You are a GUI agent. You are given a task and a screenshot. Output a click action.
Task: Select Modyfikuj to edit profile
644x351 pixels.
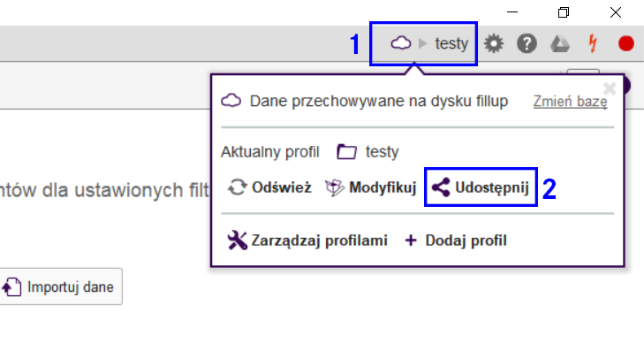pyautogui.click(x=370, y=187)
